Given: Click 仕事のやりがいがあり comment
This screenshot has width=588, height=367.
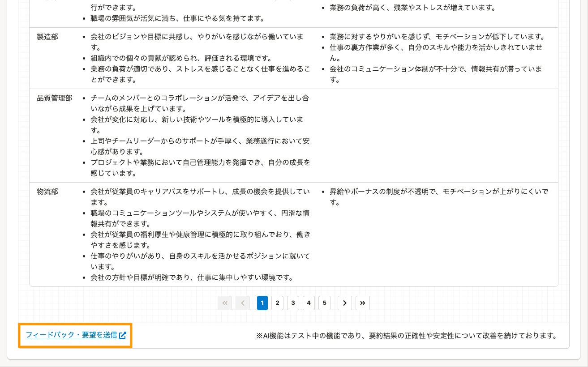Looking at the screenshot, I should click(x=200, y=261).
